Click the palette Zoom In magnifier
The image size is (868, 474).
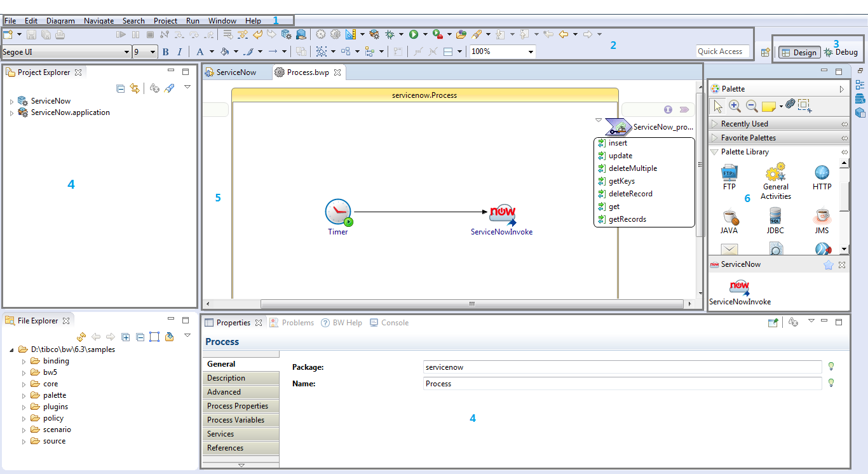click(x=735, y=105)
